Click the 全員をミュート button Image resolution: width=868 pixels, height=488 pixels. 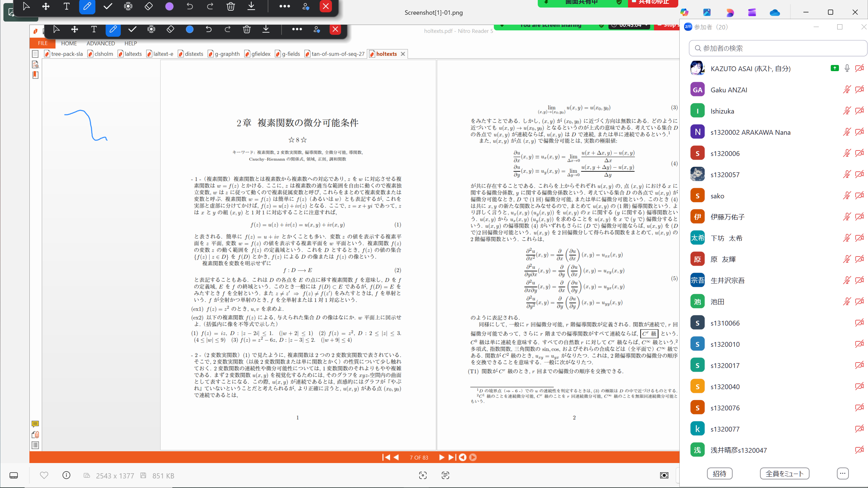point(784,474)
